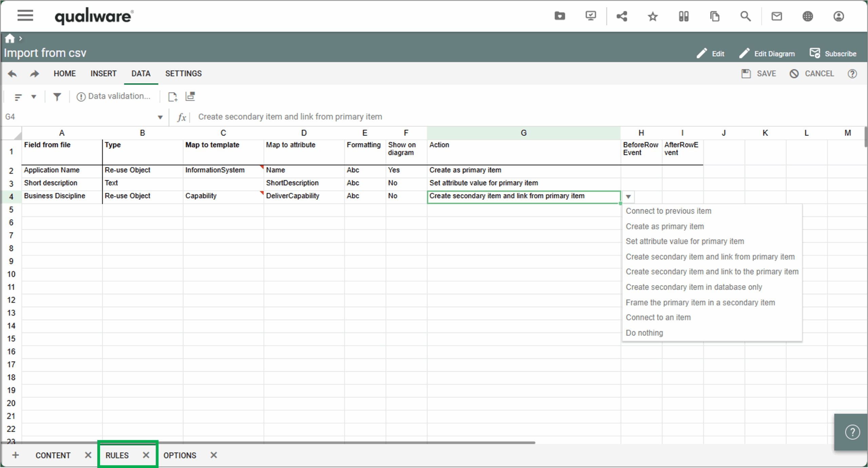
Task: Click the mail envelope icon
Action: click(776, 16)
